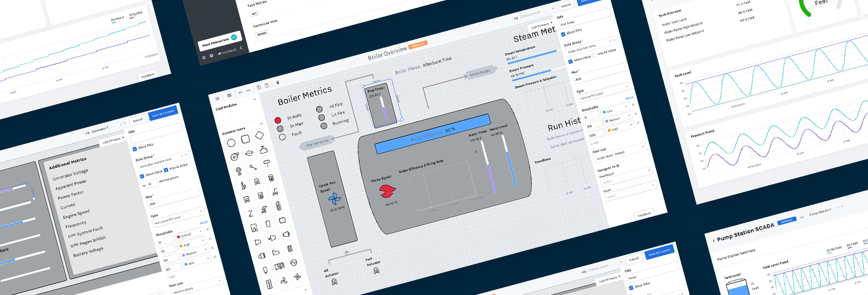Click the Fault indicator circle
Screen dimensions: 868x295
click(x=282, y=137)
